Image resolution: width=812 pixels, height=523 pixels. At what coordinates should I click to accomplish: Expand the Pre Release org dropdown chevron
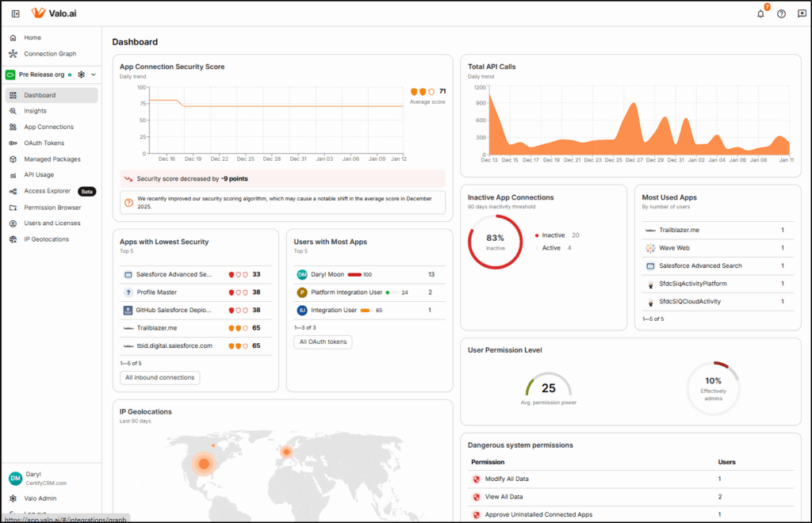(94, 74)
